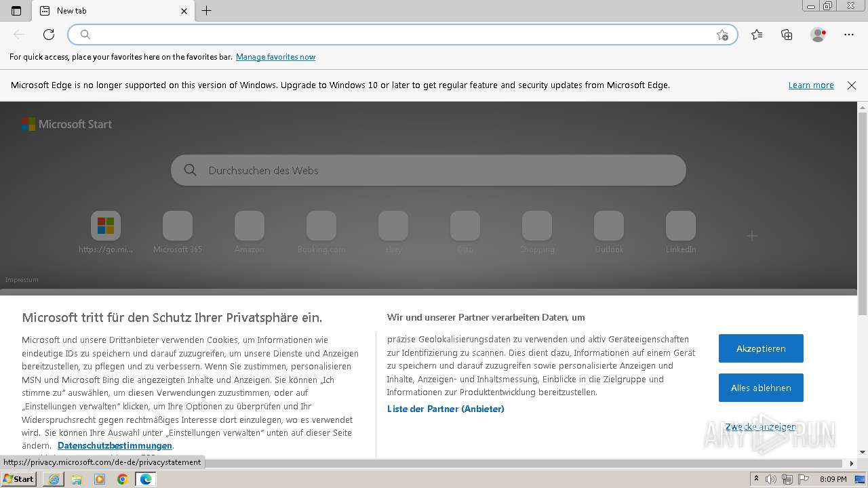Viewport: 868px width, 488px height.
Task: Open the Action Center flag icon
Action: click(x=802, y=479)
